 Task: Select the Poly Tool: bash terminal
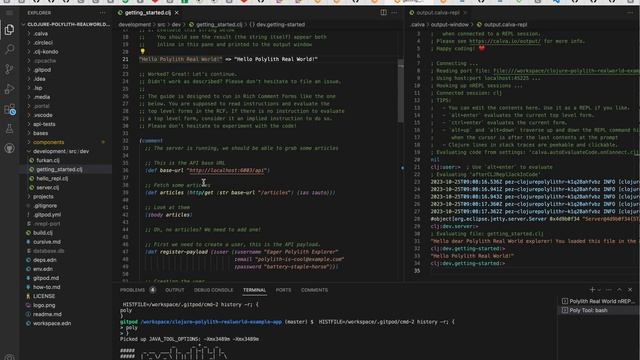tap(598, 310)
